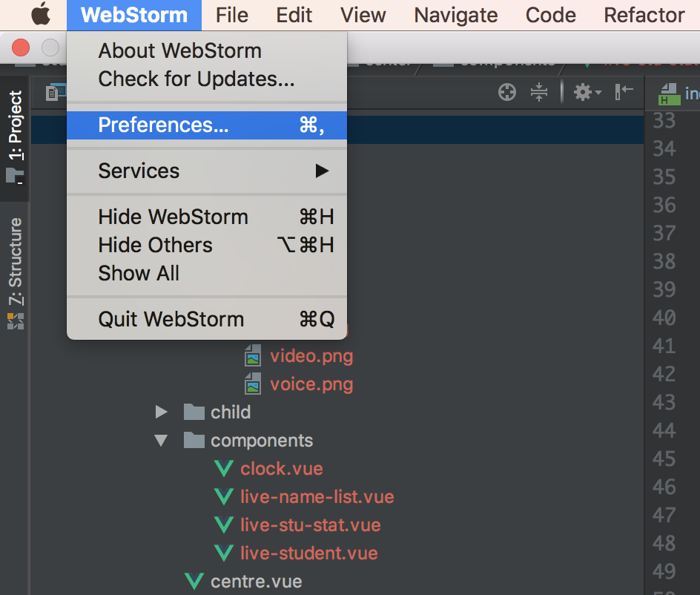Click the Vue icon next to centre.vue

click(194, 582)
